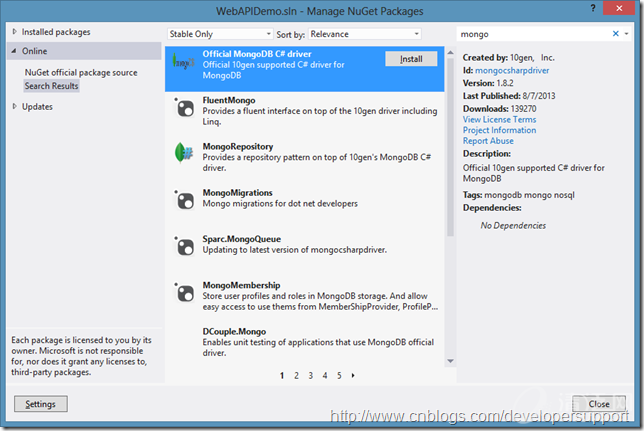Click the mongo search input field
The height and width of the screenshot is (431, 644).
click(x=532, y=33)
